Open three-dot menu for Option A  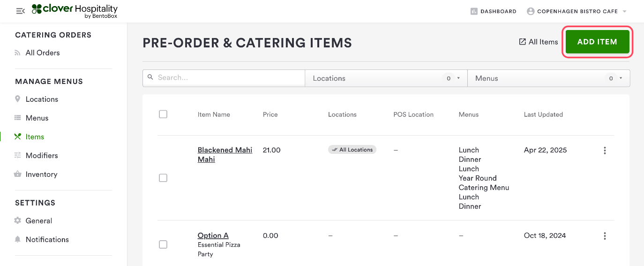click(x=605, y=236)
